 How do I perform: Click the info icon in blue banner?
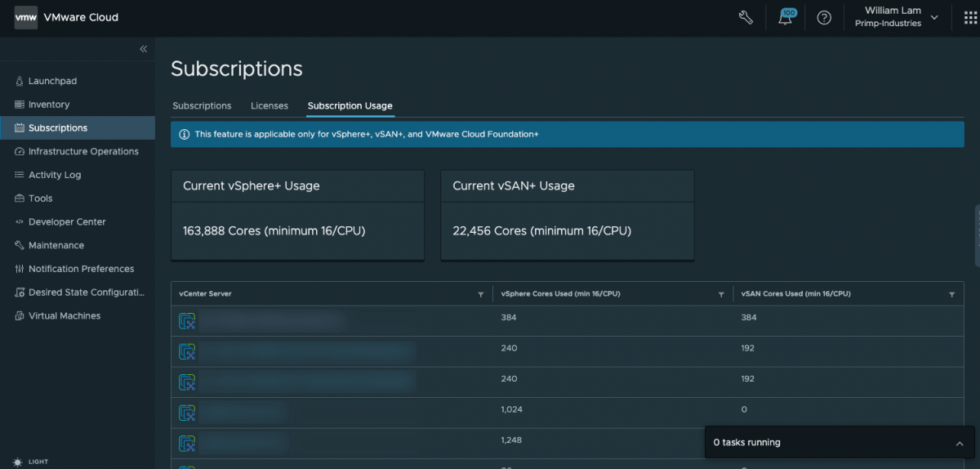[x=184, y=134]
